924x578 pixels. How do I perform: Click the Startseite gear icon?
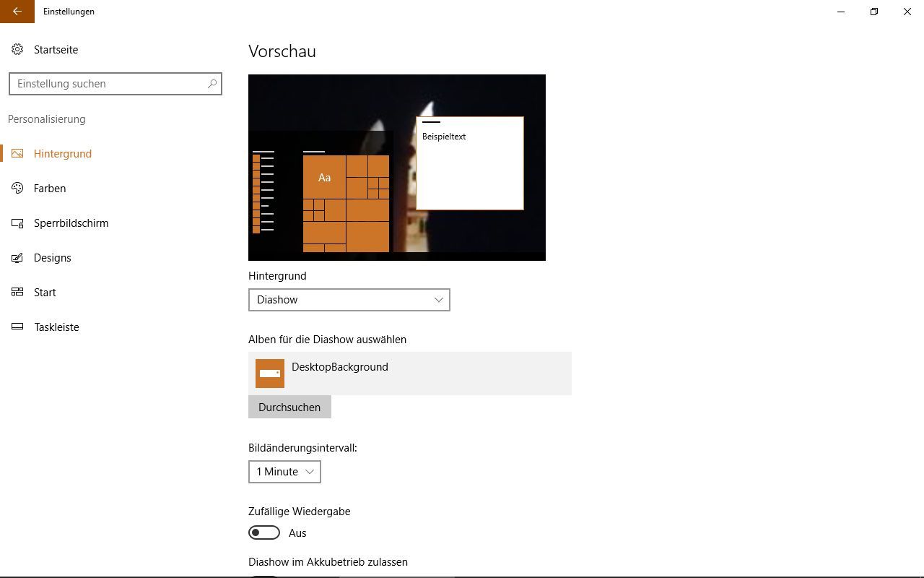click(x=17, y=50)
